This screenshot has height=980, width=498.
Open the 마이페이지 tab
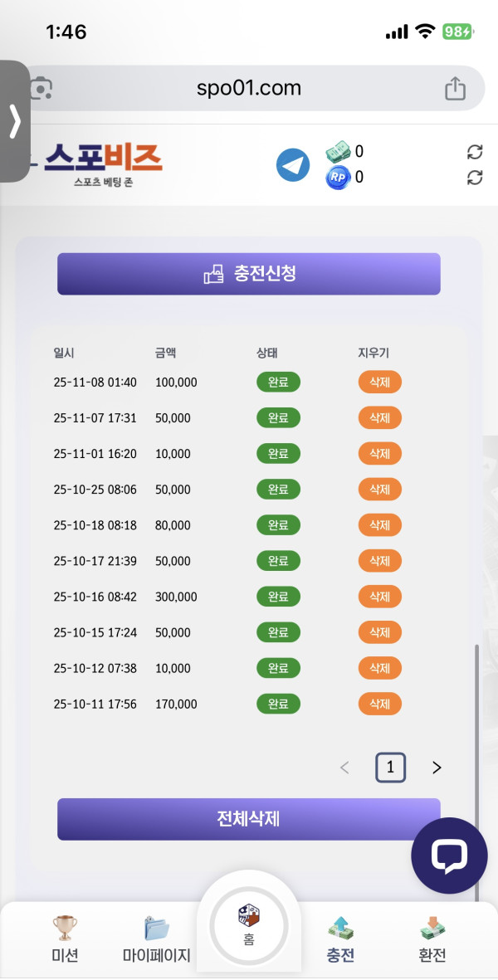[x=156, y=938]
